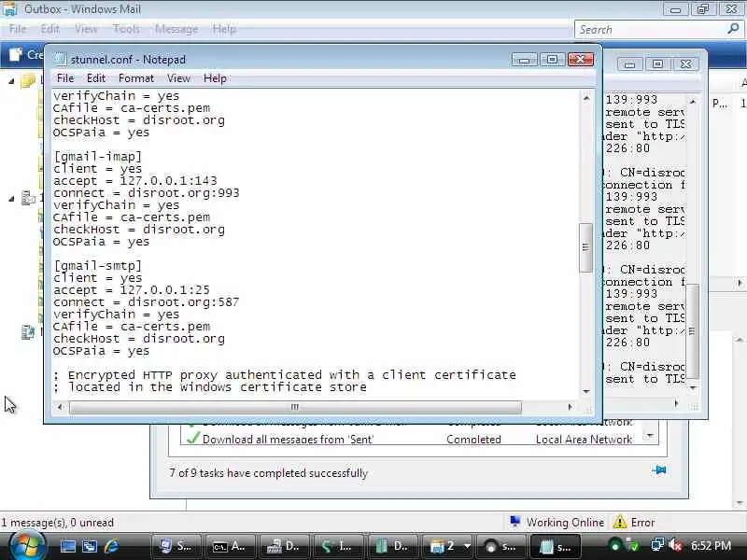Image resolution: width=747 pixels, height=560 pixels.
Task: Click the Working Online status indicator
Action: [557, 523]
